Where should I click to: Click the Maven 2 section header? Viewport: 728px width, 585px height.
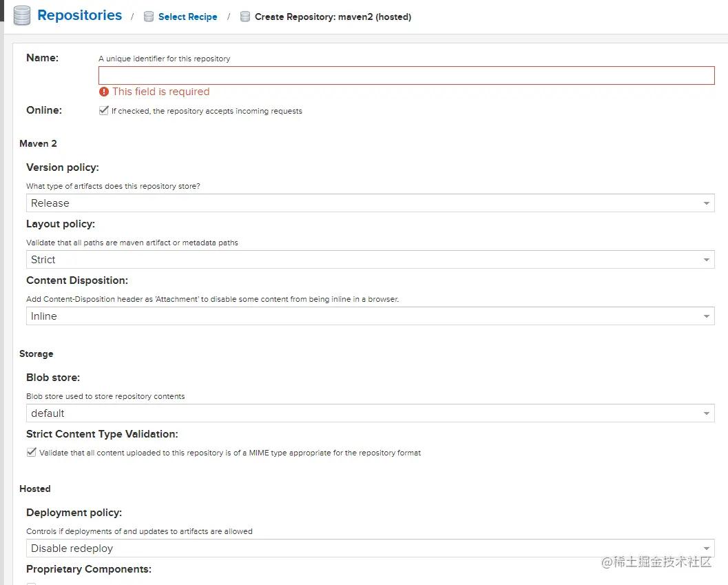coord(38,143)
